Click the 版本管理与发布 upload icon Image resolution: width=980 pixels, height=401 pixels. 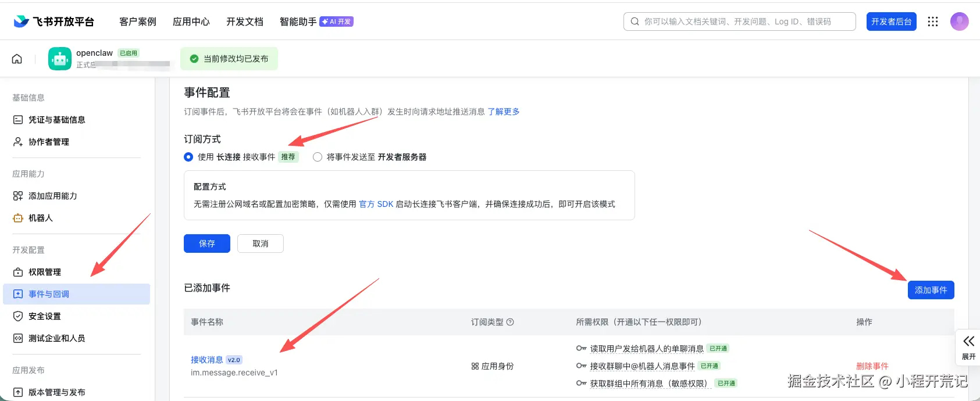pos(18,392)
